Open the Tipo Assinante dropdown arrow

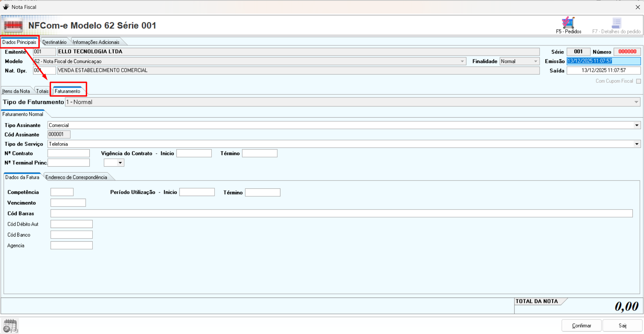tap(636, 125)
